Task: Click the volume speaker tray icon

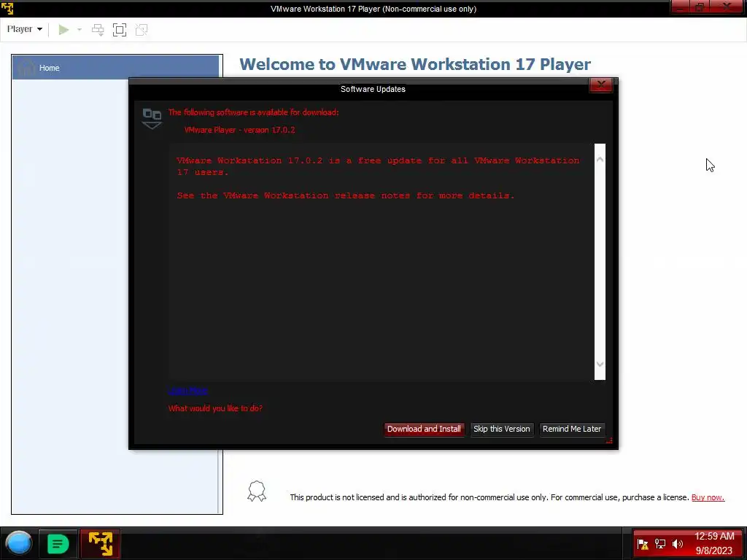Action: pyautogui.click(x=678, y=544)
